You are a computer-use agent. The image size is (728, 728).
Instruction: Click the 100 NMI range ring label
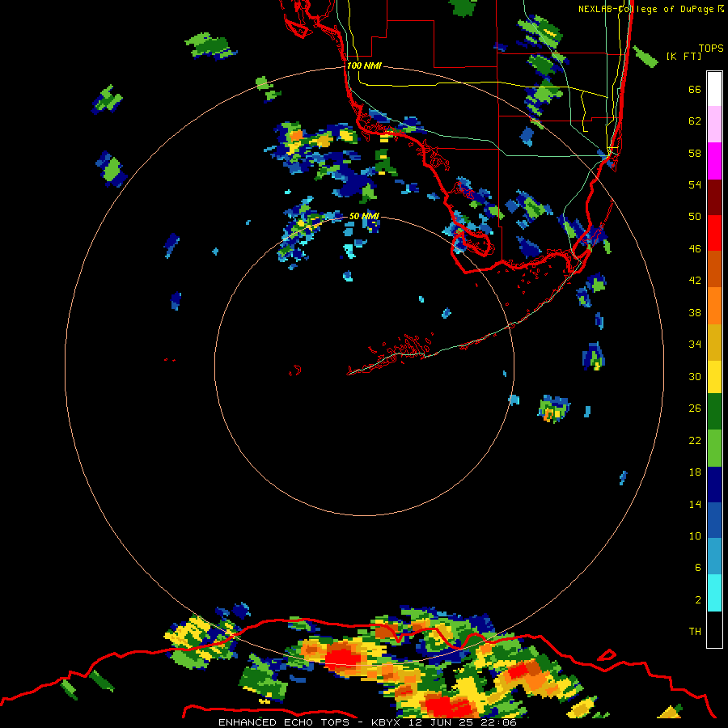[x=364, y=66]
